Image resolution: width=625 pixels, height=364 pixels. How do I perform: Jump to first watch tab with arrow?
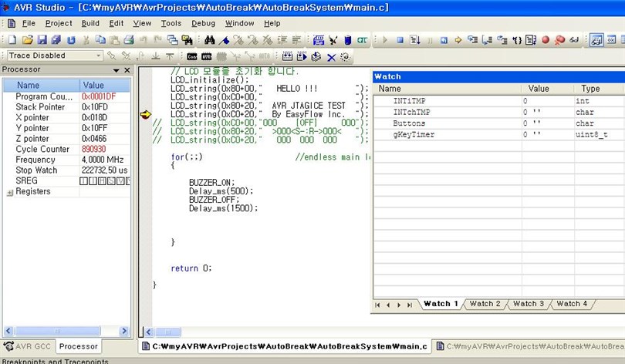(x=377, y=305)
